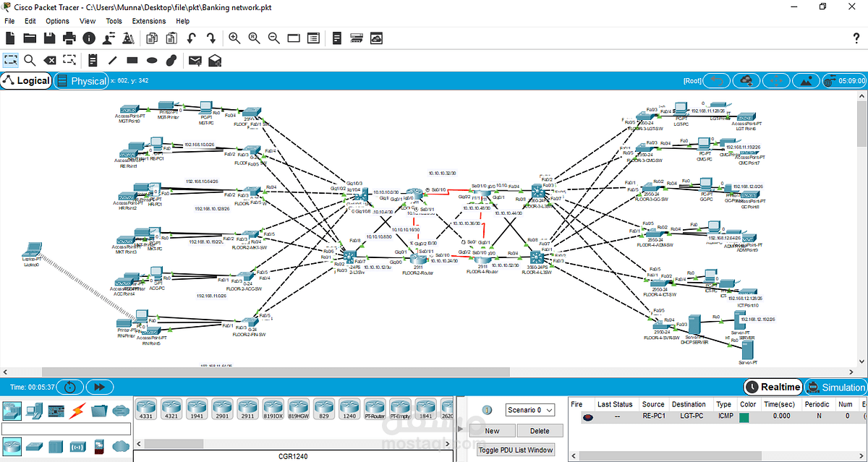Add a Complex PDU open envelope
The width and height of the screenshot is (868, 462).
coord(215,60)
